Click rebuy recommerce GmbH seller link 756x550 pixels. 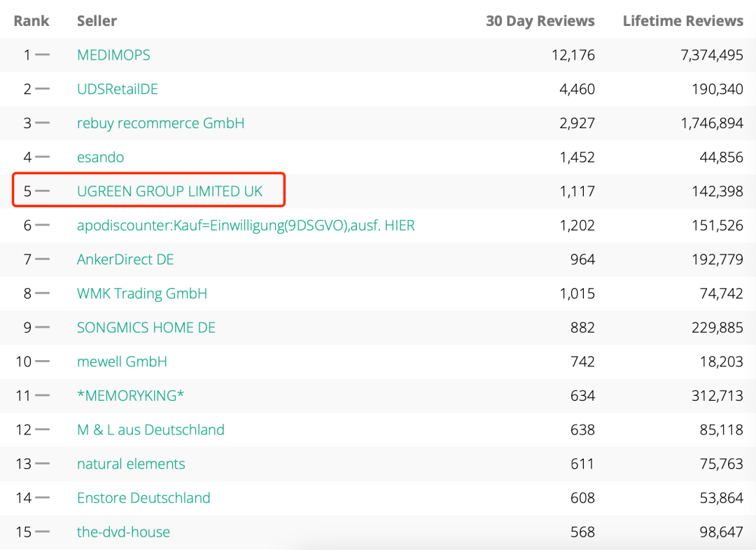pyautogui.click(x=160, y=123)
